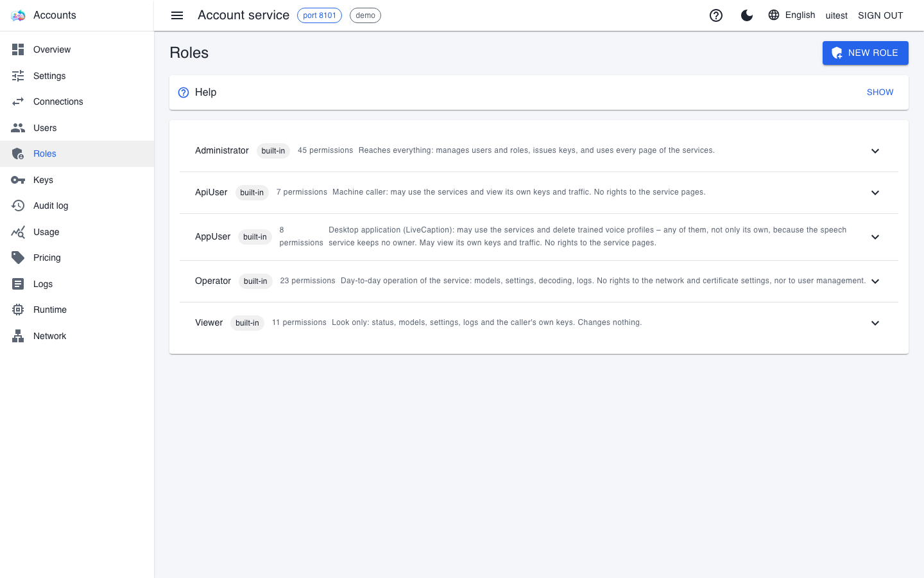Click the '11 permissions' text
Viewport: 924px width, 578px height.
[x=299, y=322]
